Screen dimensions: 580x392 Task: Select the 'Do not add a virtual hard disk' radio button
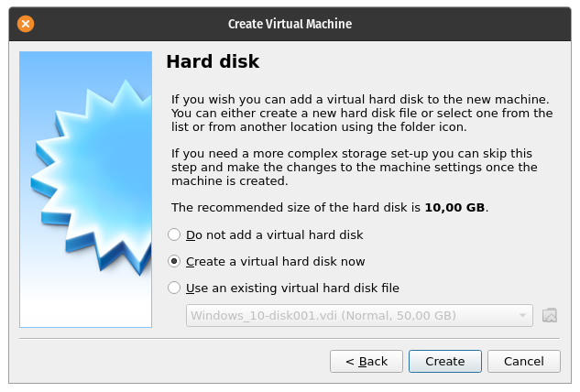(175, 235)
